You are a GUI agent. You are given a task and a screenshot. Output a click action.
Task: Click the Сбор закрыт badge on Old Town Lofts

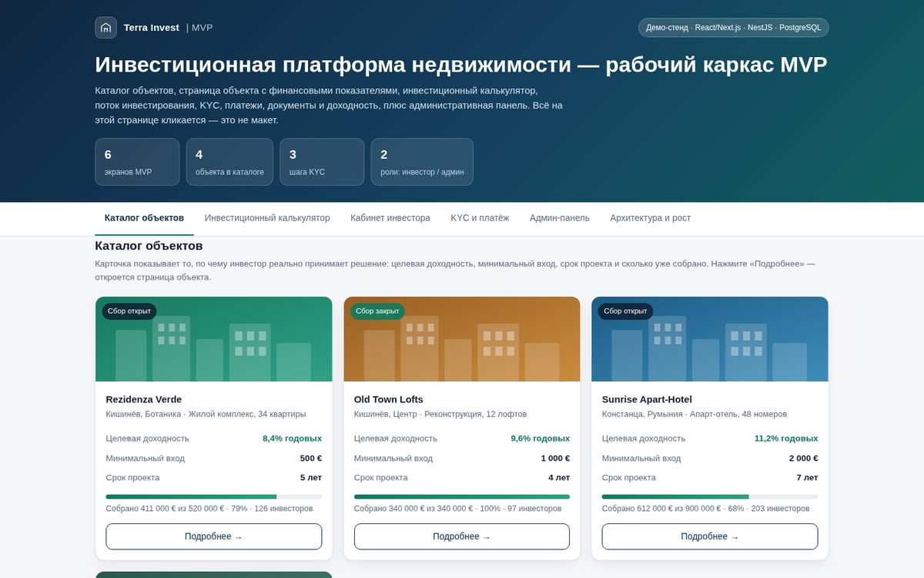[x=377, y=311]
